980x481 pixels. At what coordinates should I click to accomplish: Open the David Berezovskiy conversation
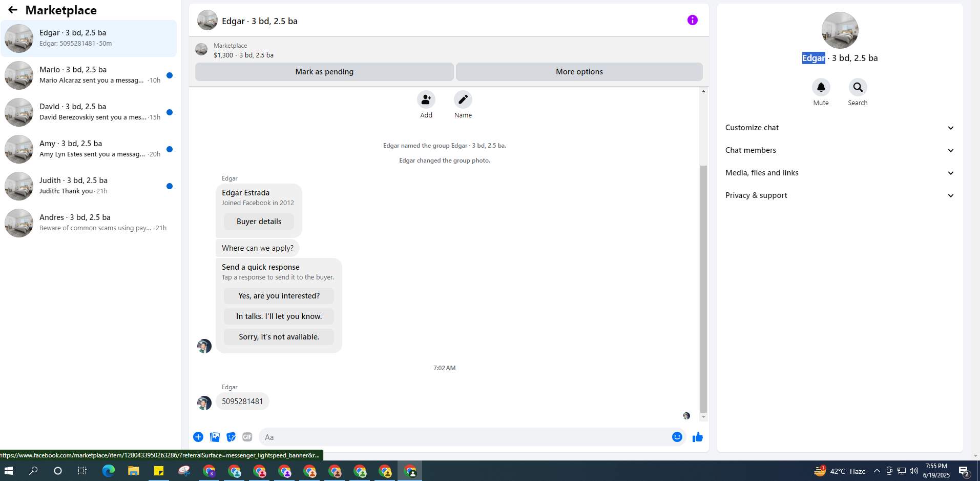89,112
